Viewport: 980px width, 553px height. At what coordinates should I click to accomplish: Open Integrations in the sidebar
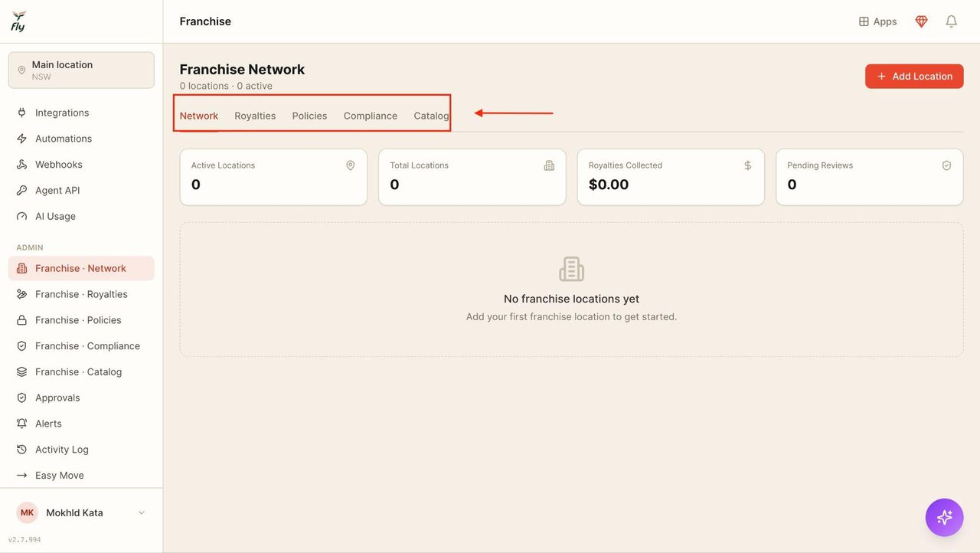[81, 113]
